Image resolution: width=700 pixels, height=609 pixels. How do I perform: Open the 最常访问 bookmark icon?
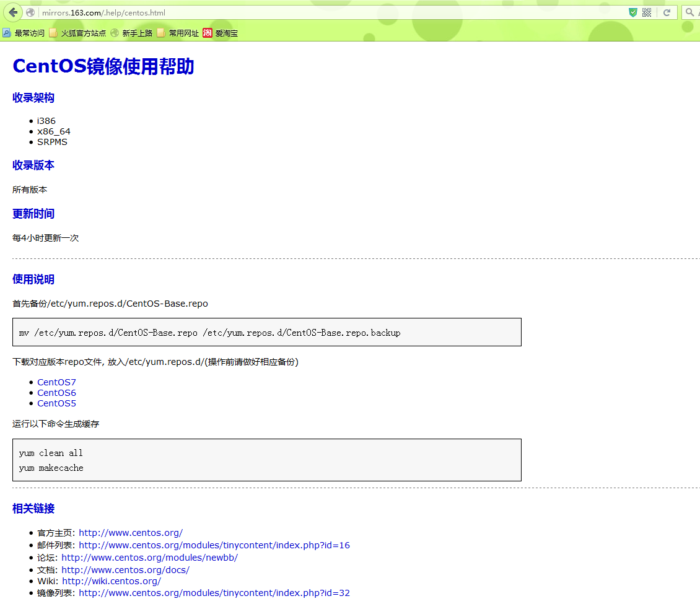pos(6,33)
